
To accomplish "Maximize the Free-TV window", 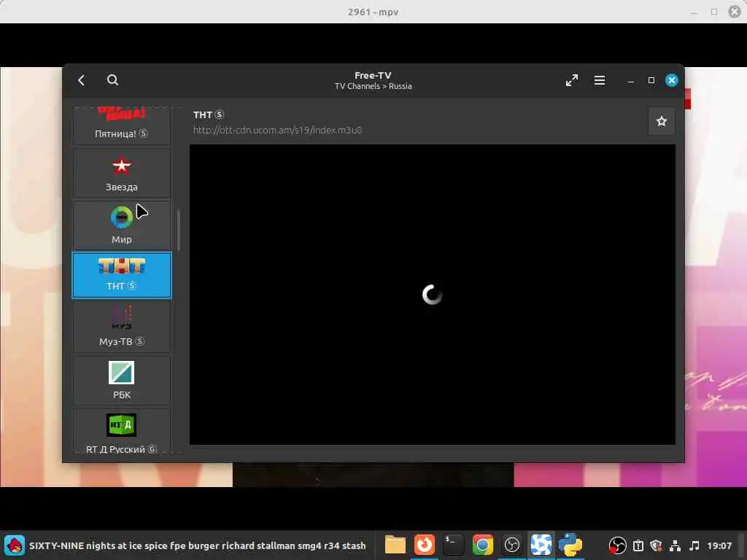I will click(x=651, y=80).
